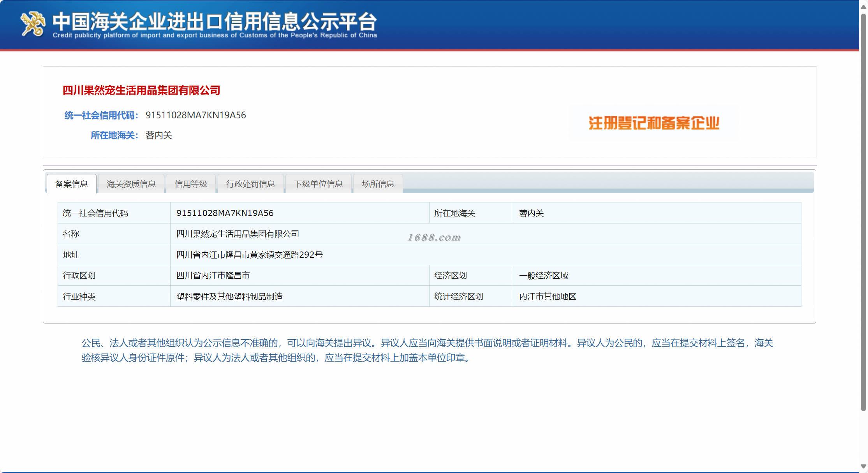868x473 pixels.
Task: Click the scrollbar up arrow
Action: [x=863, y=7]
